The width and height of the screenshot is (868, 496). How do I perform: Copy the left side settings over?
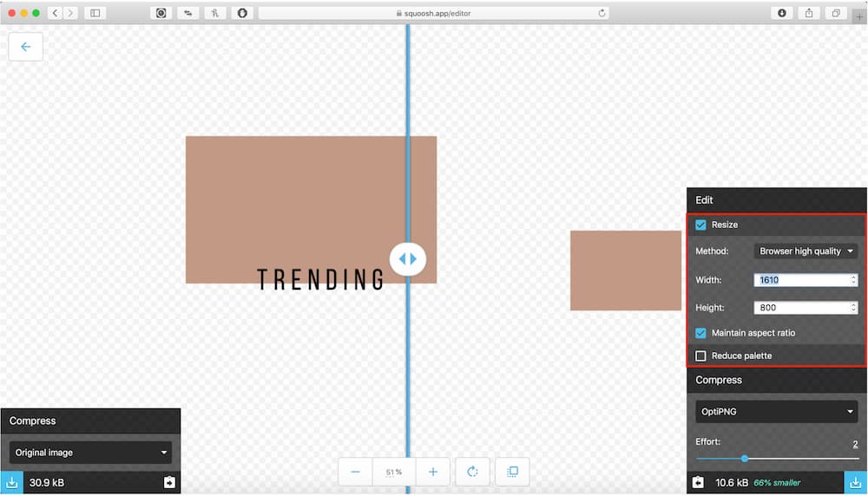(169, 482)
